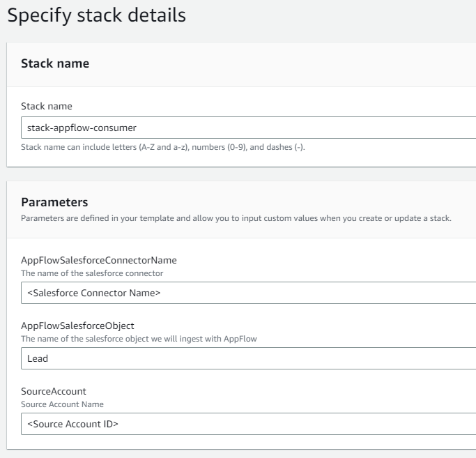Click the stack name allowed-characters hint text
The height and width of the screenshot is (458, 476).
click(163, 147)
